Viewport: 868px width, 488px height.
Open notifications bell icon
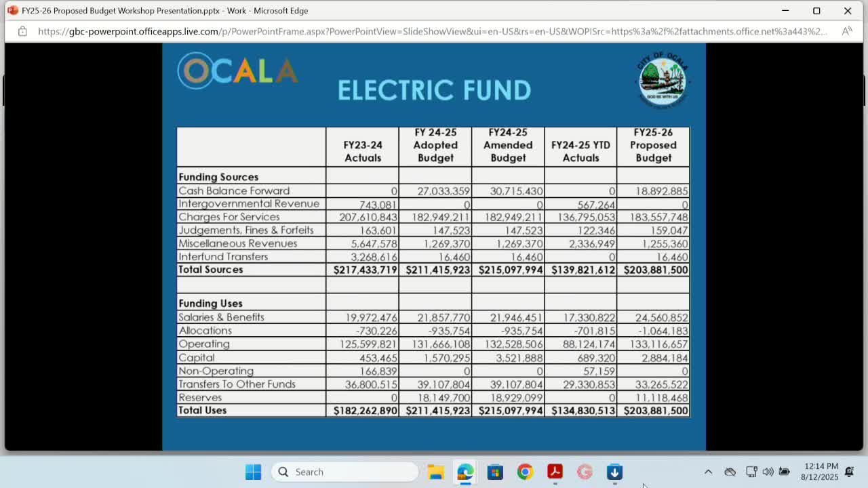coord(849,472)
